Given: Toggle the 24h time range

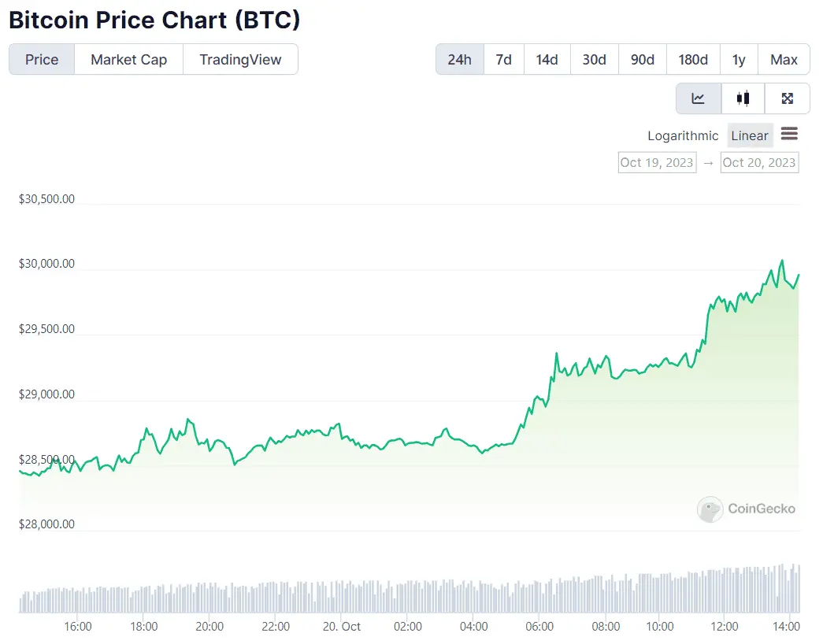Looking at the screenshot, I should [x=460, y=59].
